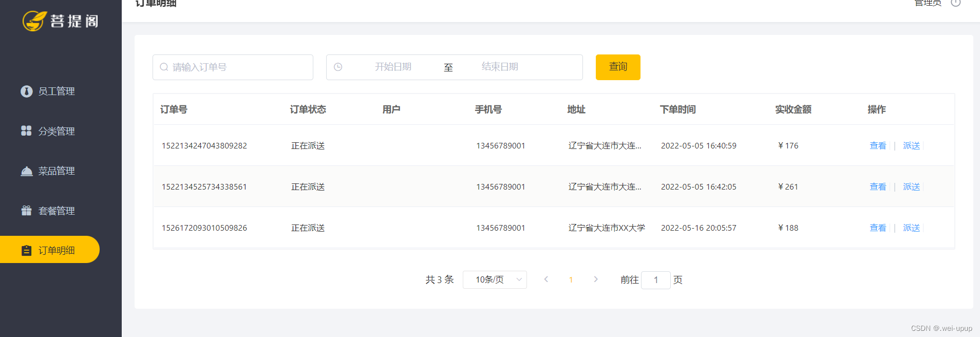
Task: Click 派送 for order 1526172093010509826
Action: pos(912,228)
